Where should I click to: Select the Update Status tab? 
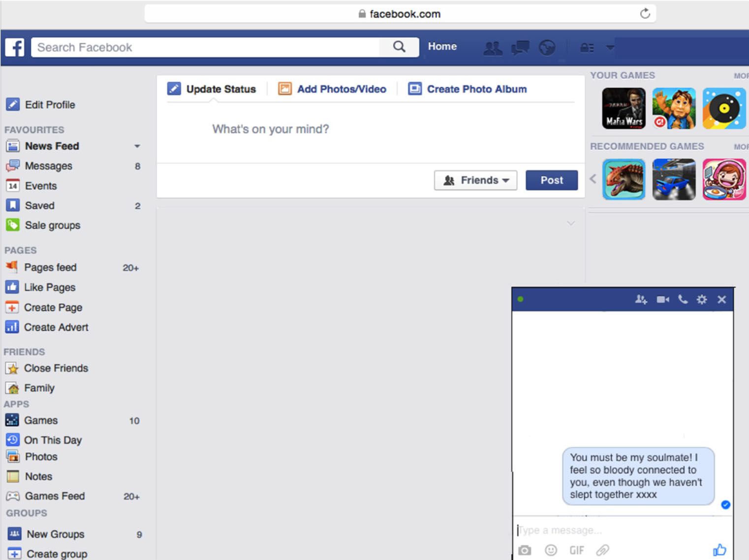[212, 89]
